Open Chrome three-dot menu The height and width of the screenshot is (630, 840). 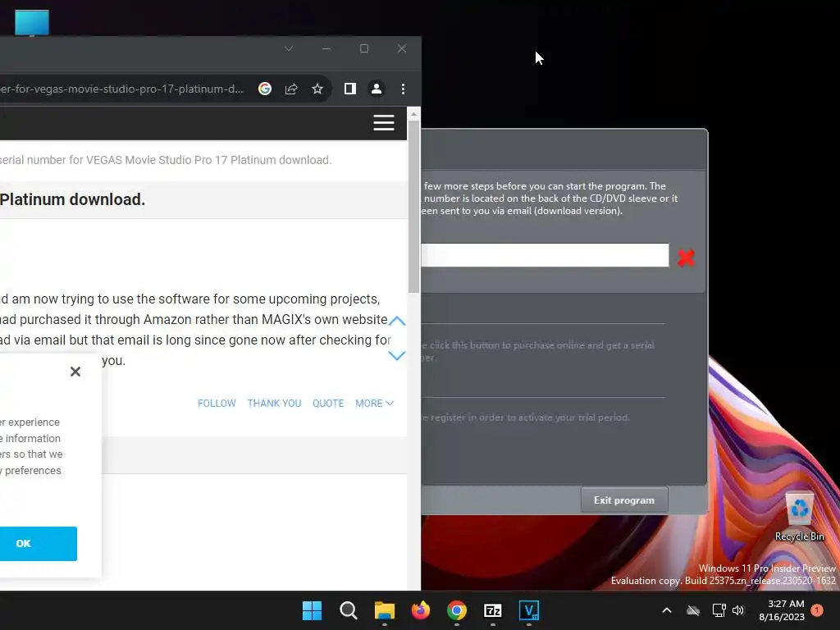403,89
